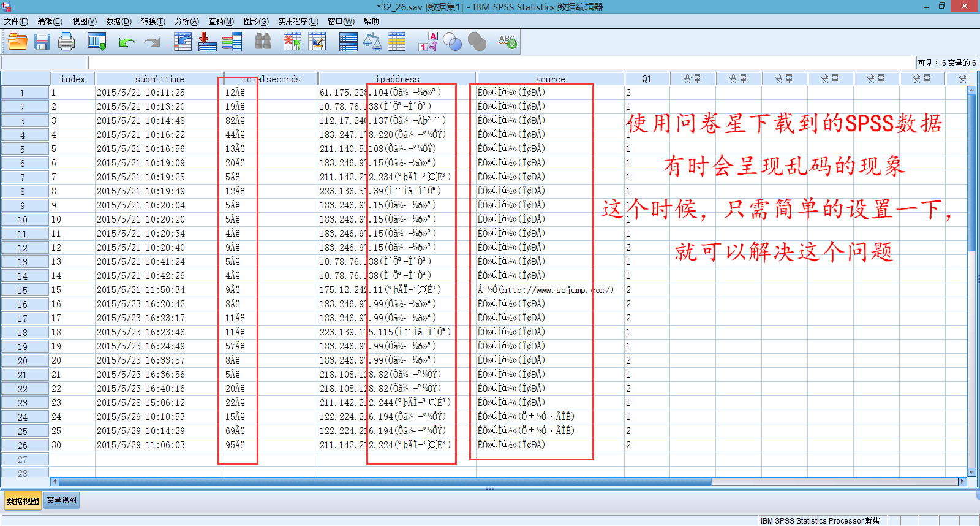The image size is (980, 526).
Task: Click the Split File icon
Action: (x=348, y=42)
